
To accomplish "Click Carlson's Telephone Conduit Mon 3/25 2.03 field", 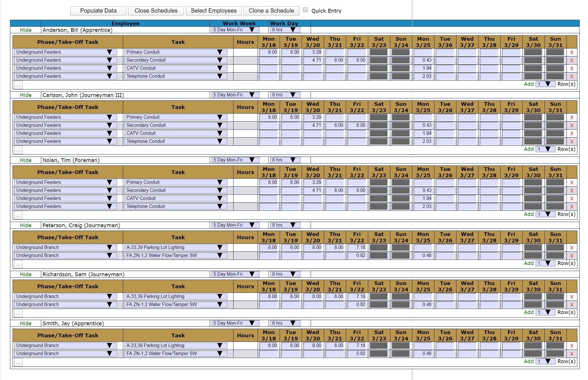I will tap(423, 141).
